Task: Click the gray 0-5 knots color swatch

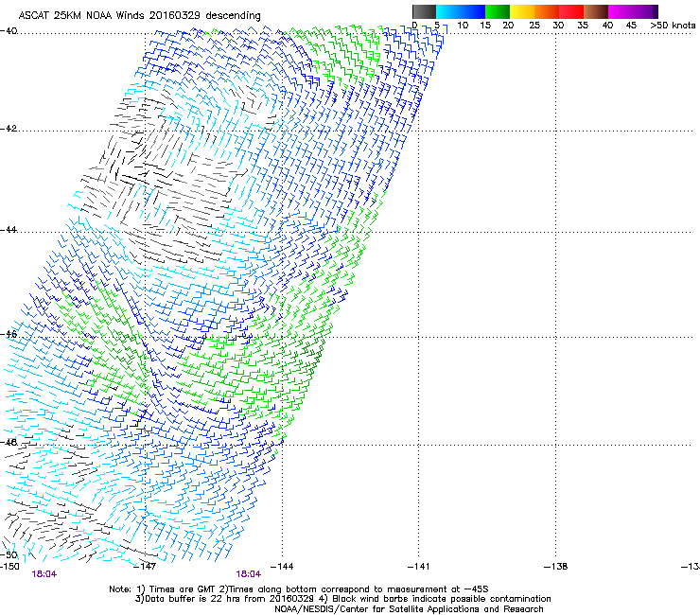Action: [x=424, y=11]
